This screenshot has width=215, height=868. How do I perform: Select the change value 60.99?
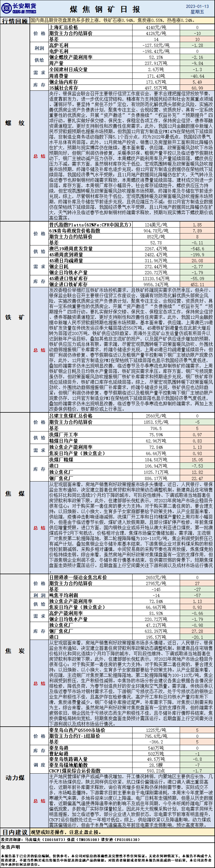click(x=197, y=88)
